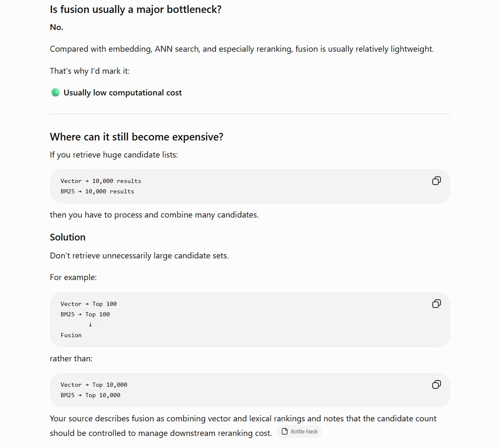Click the heading Where can it still become expensive
Viewport: 501px width, 448px height.
(x=137, y=137)
